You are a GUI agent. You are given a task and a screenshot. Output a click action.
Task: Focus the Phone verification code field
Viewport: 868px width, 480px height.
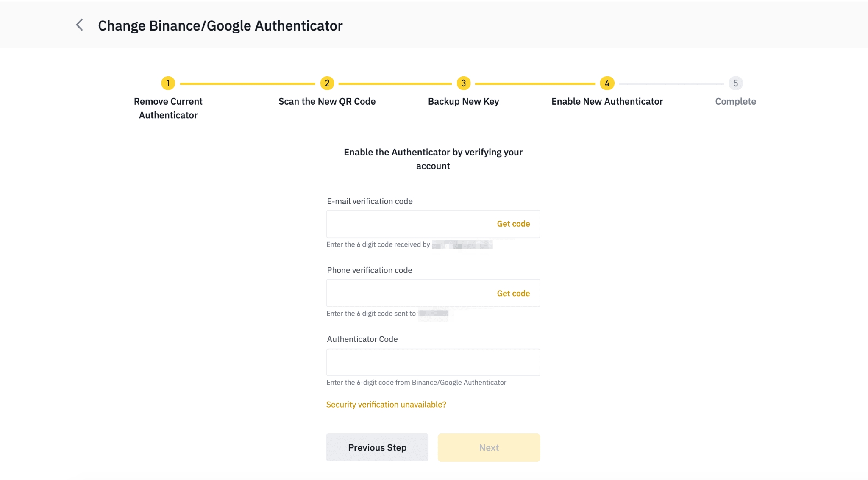(x=407, y=293)
